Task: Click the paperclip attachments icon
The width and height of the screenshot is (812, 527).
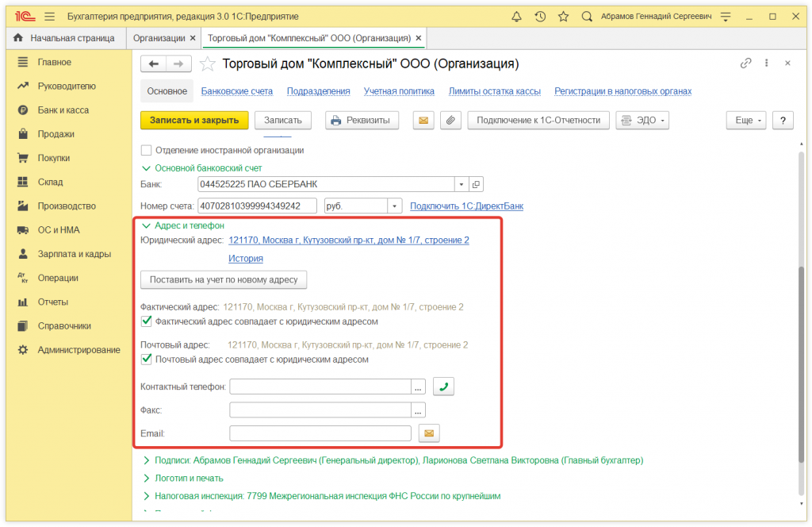Action: [450, 121]
